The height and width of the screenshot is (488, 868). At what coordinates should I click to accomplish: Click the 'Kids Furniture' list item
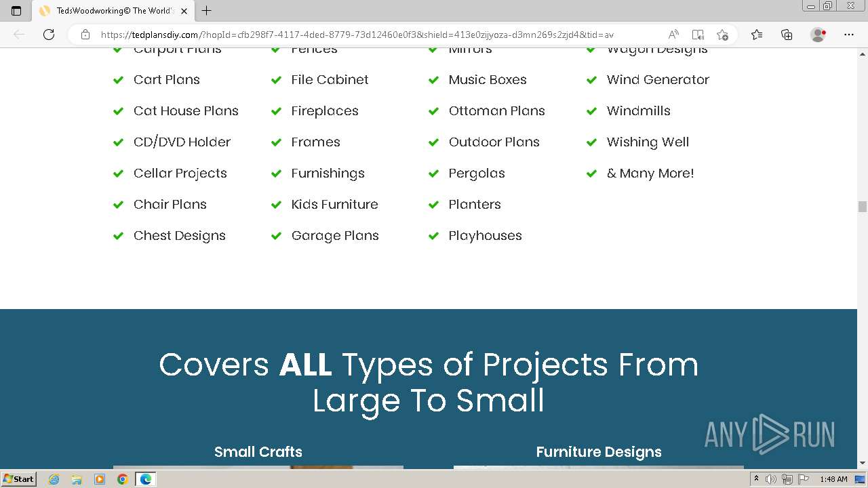coord(334,204)
